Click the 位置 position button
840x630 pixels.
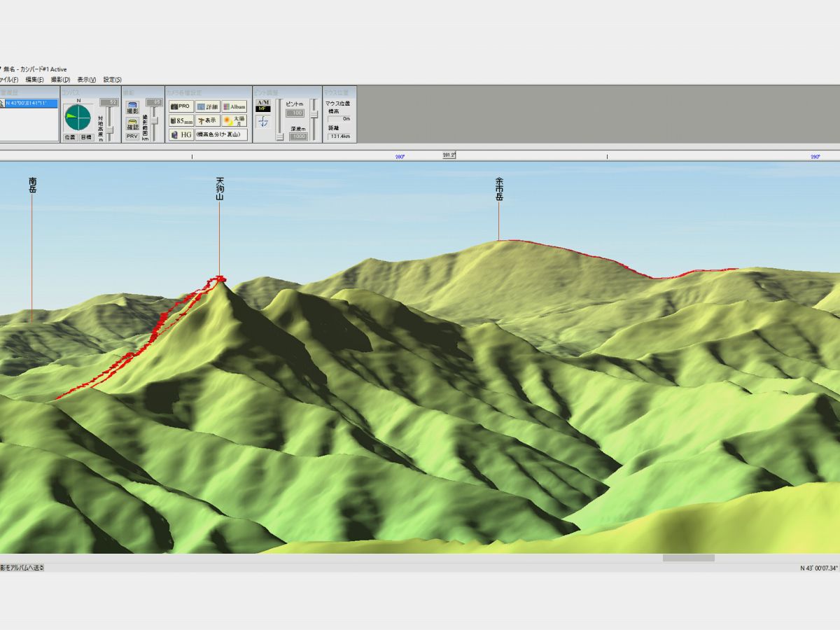point(70,137)
